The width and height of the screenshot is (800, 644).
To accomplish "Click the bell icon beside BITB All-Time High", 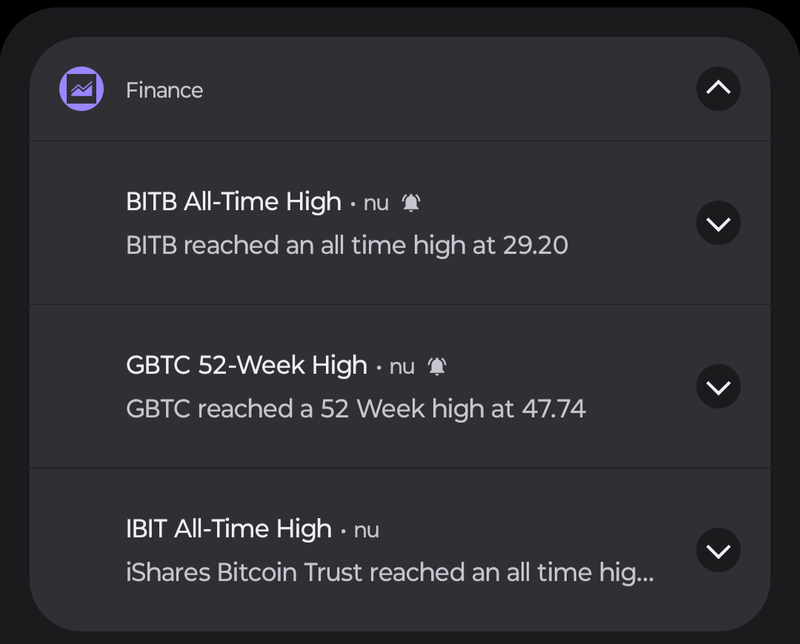I will pyautogui.click(x=411, y=203).
